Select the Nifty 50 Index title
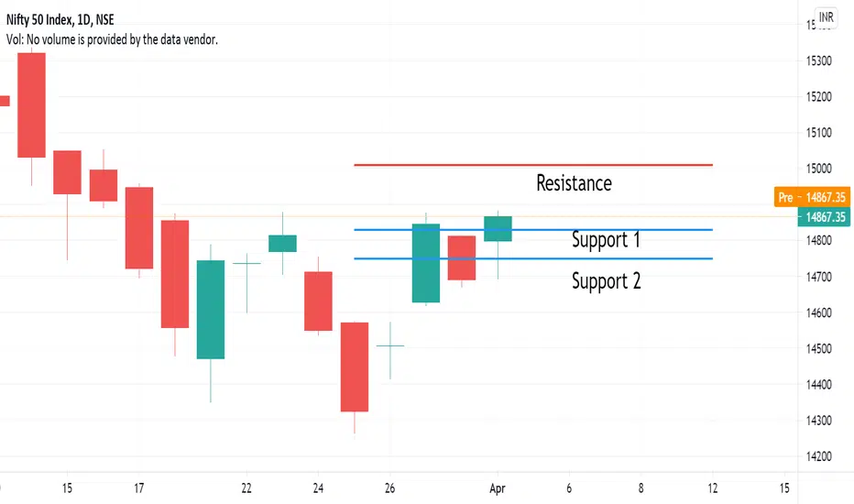 point(60,20)
